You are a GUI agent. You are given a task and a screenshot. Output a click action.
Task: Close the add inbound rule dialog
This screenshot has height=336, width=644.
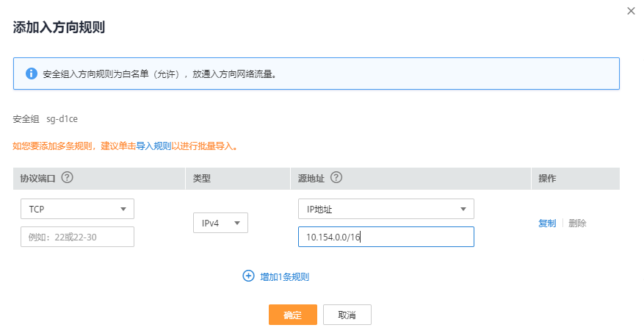pyautogui.click(x=631, y=11)
